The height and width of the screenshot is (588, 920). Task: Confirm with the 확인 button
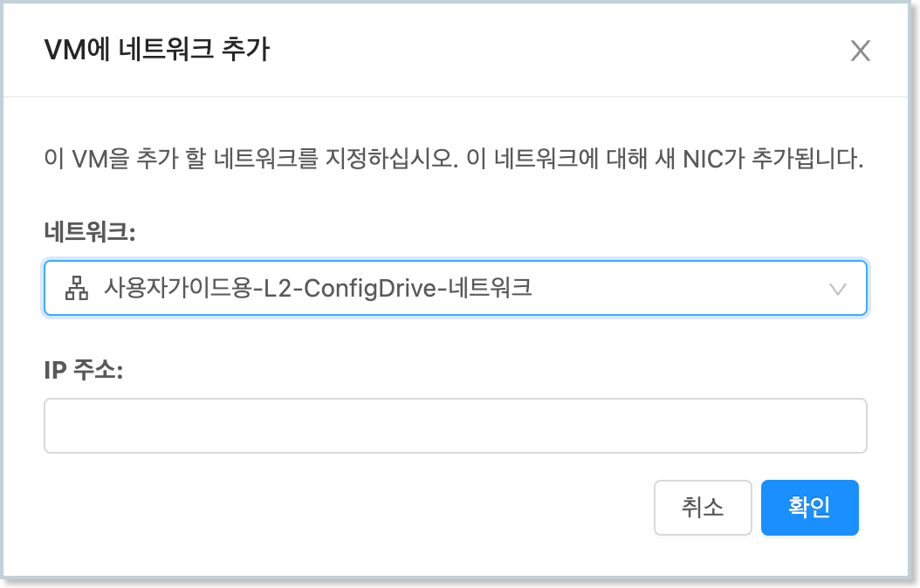point(809,508)
